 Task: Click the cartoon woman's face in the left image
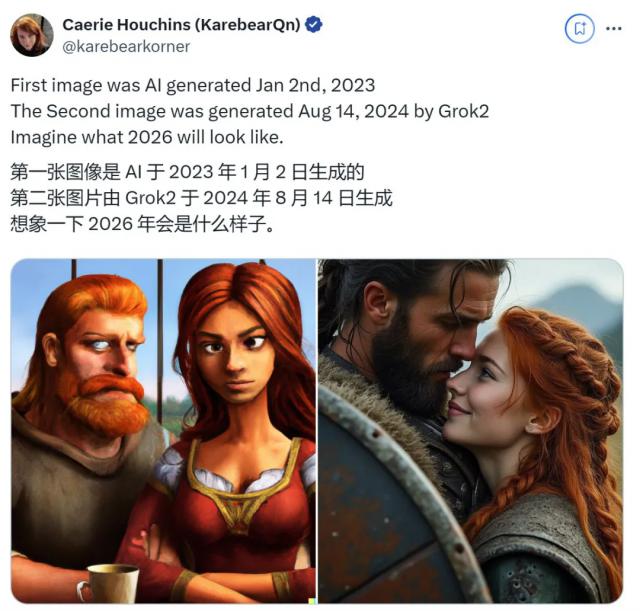click(233, 355)
